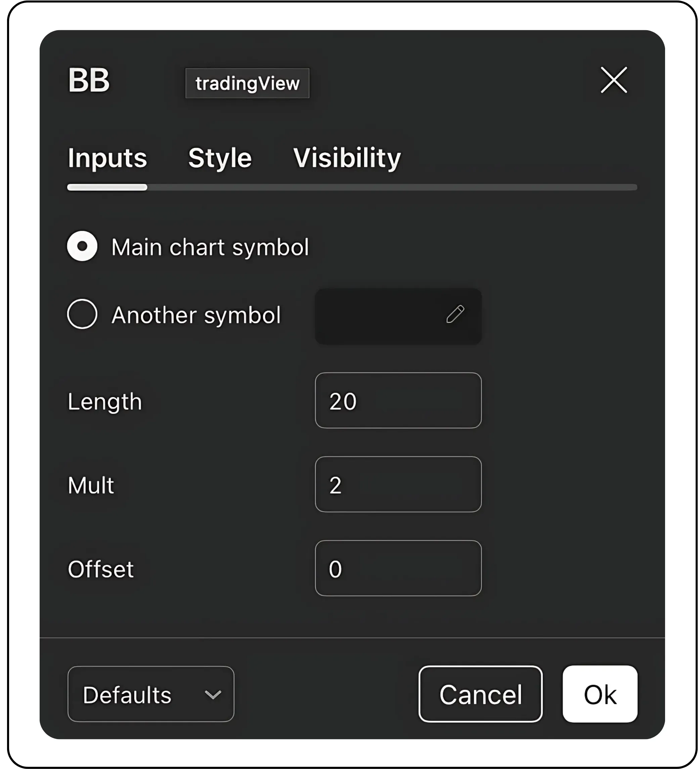Select the Main chart symbol radio button

click(82, 246)
